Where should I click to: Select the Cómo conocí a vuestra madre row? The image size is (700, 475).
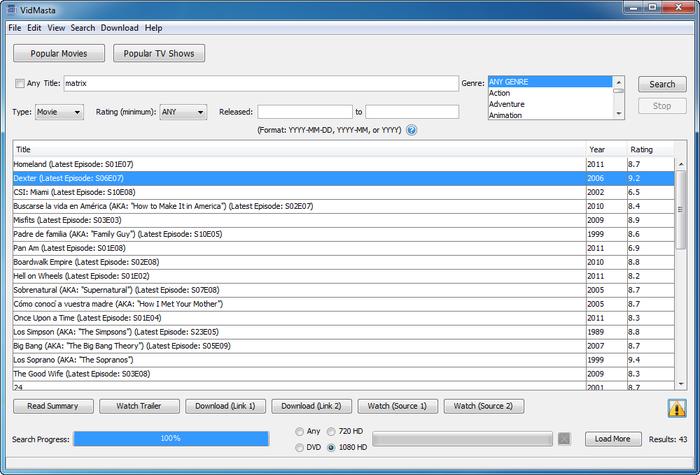pyautogui.click(x=344, y=304)
